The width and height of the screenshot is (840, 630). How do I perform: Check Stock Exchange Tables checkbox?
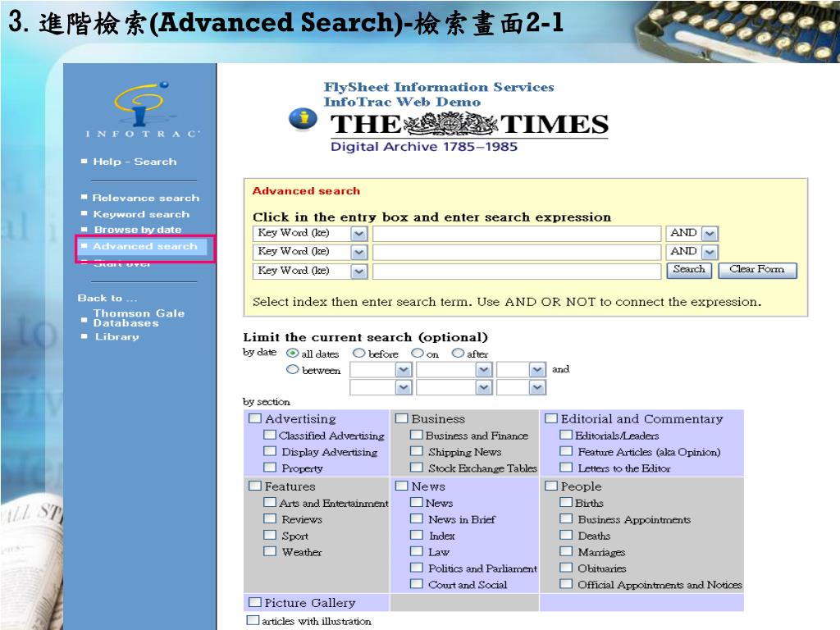pyautogui.click(x=416, y=467)
